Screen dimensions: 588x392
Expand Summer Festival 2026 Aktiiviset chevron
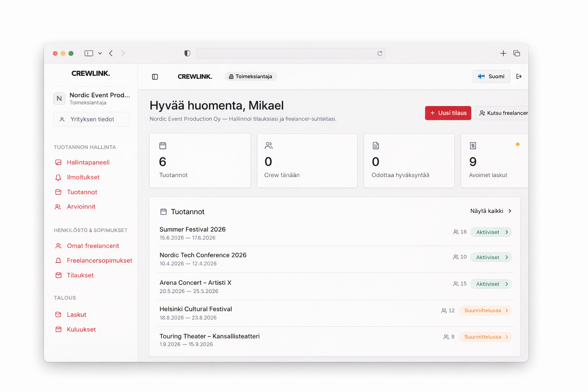(x=506, y=232)
